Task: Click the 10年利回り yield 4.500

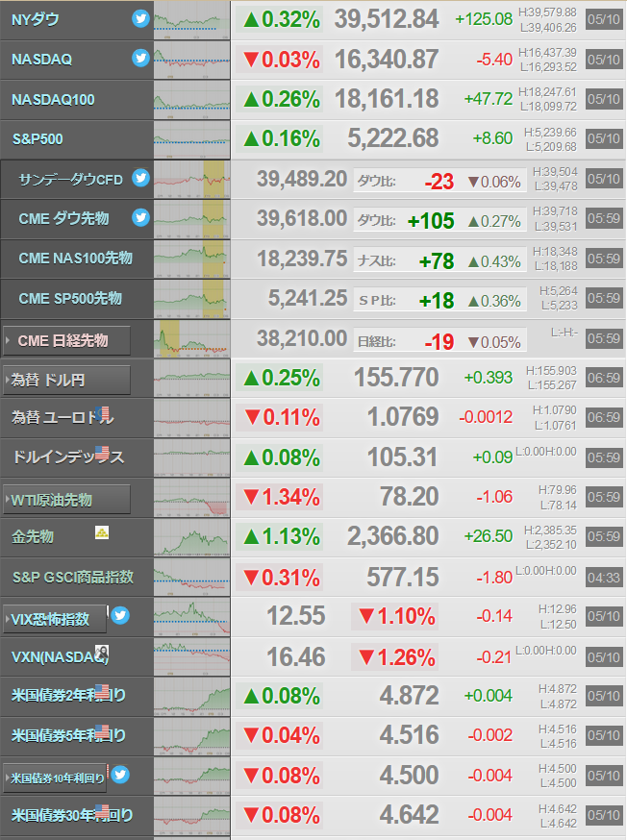Action: 409,776
